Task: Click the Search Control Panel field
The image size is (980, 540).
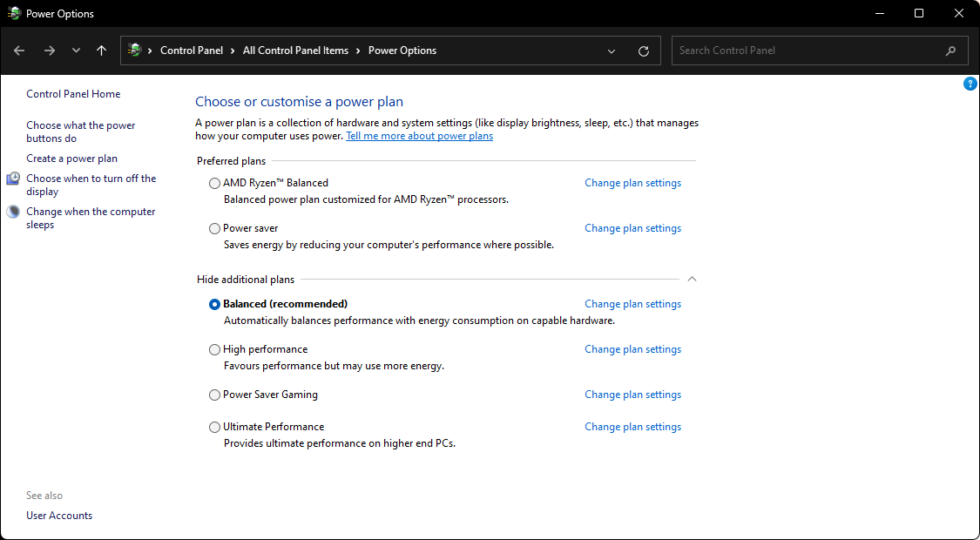Action: point(806,51)
